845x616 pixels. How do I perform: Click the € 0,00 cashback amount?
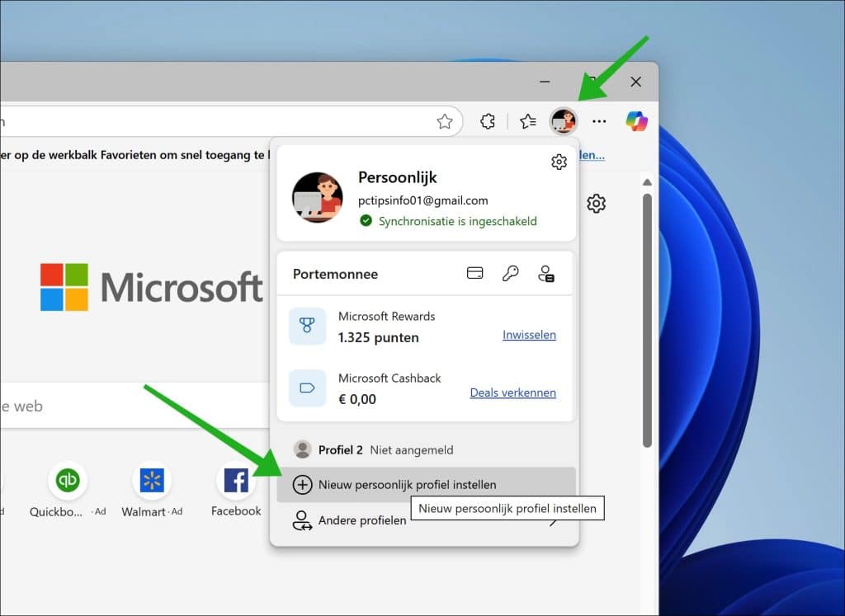click(357, 399)
